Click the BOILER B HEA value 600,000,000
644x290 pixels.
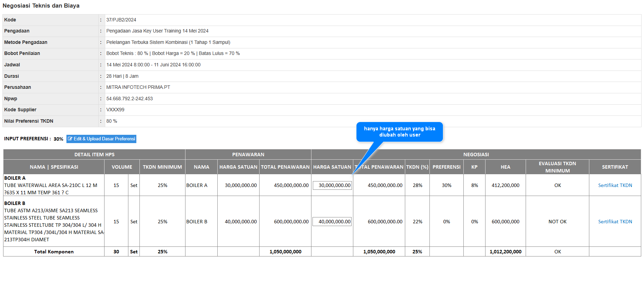coord(506,222)
